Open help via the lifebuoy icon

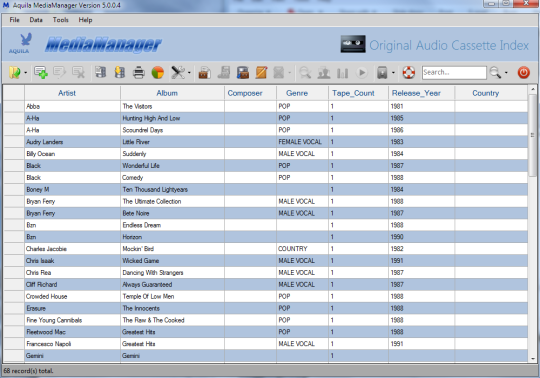[x=409, y=73]
